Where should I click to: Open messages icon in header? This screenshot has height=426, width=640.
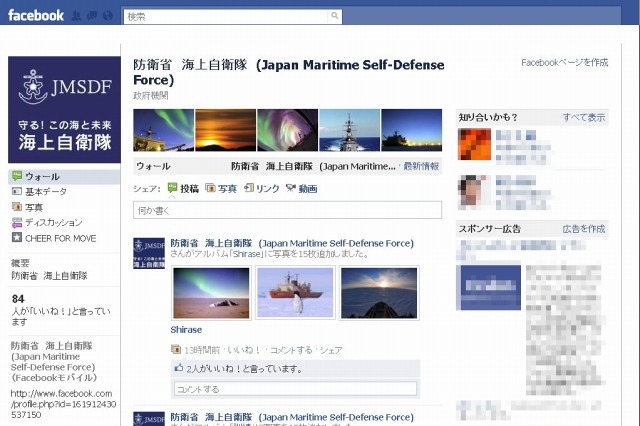click(92, 16)
